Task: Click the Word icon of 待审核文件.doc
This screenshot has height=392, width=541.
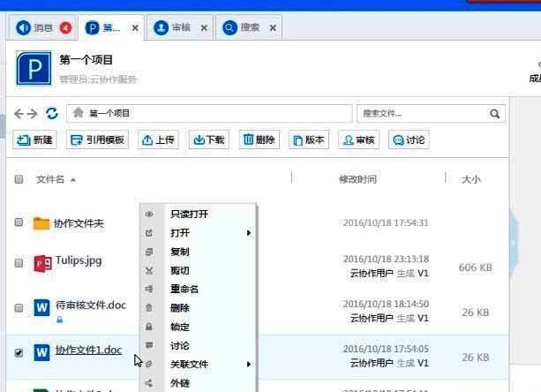Action: tap(41, 307)
